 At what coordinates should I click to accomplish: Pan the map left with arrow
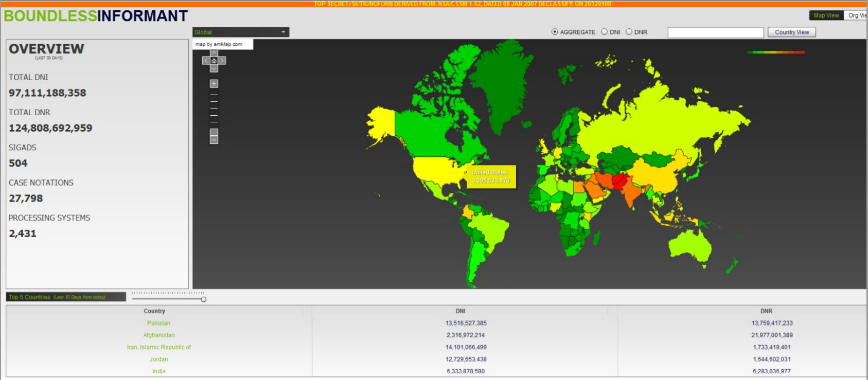(206, 61)
